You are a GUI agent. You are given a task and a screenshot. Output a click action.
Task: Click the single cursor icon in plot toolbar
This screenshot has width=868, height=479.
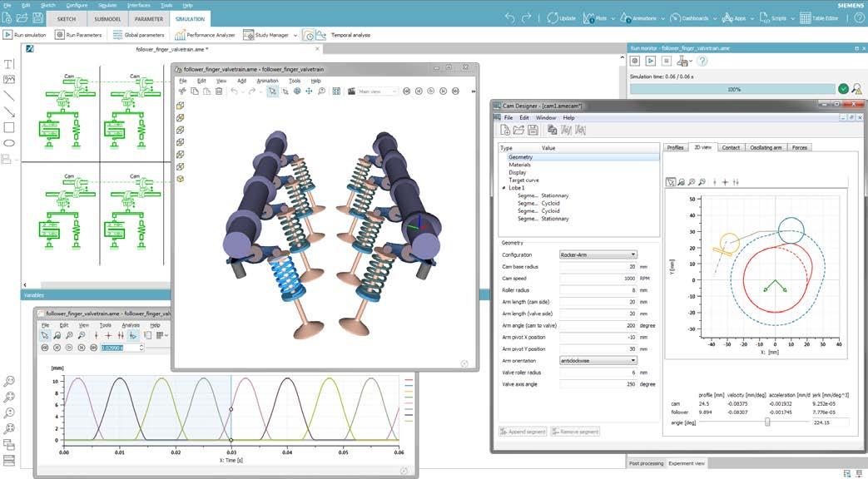(97, 335)
